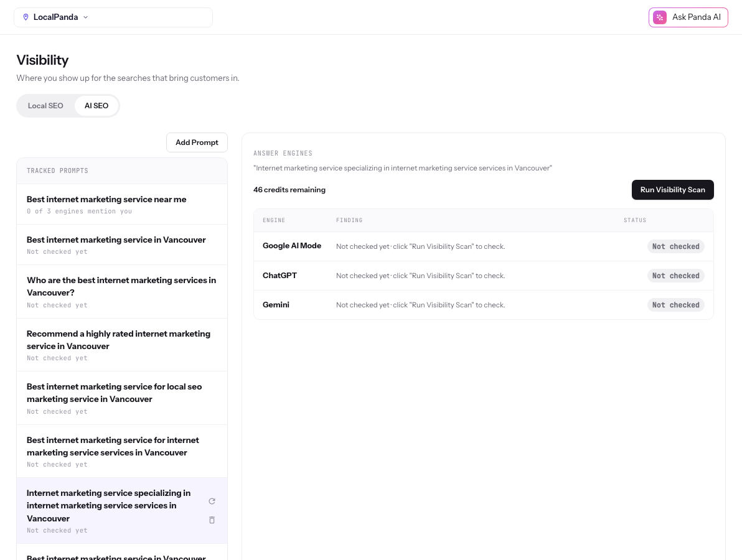The width and height of the screenshot is (742, 560).
Task: Select prompt about local seo marketing service
Action: coord(122,398)
